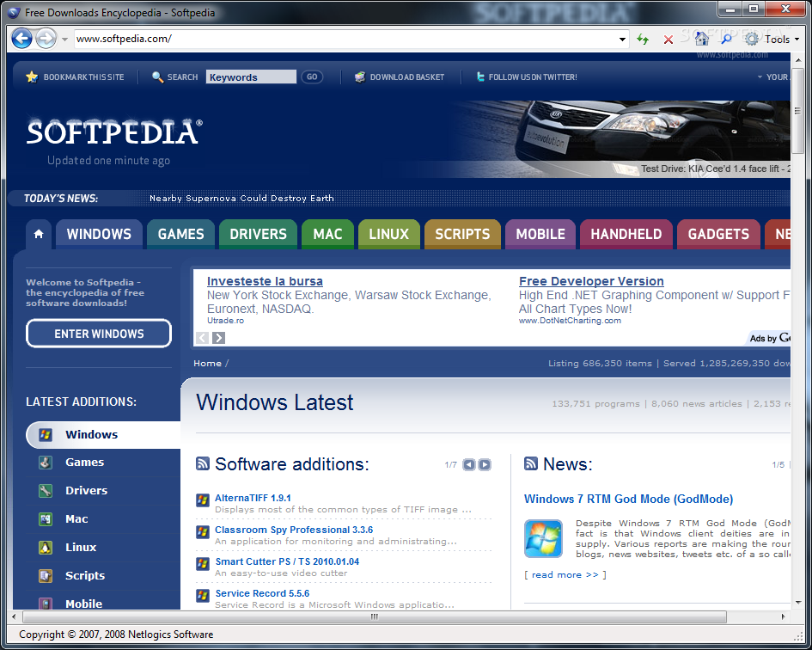Click the browser Back arrow button
The height and width of the screenshot is (650, 812).
(21, 39)
